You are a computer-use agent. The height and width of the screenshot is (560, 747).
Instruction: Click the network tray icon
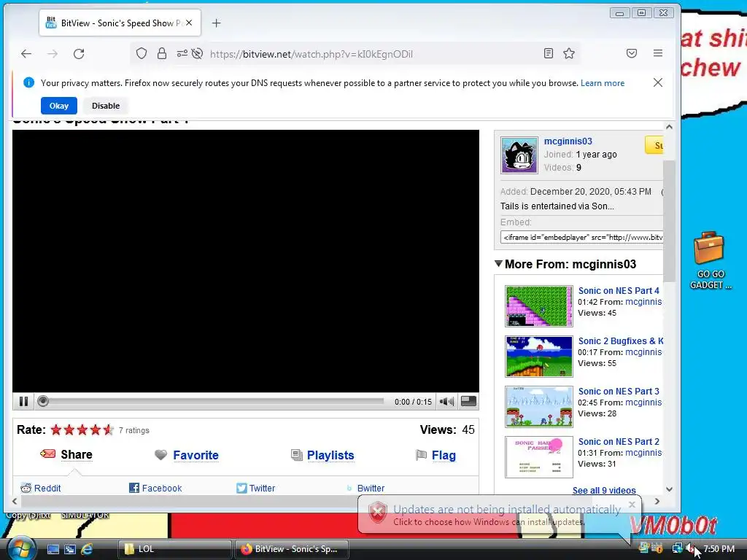pos(677,548)
